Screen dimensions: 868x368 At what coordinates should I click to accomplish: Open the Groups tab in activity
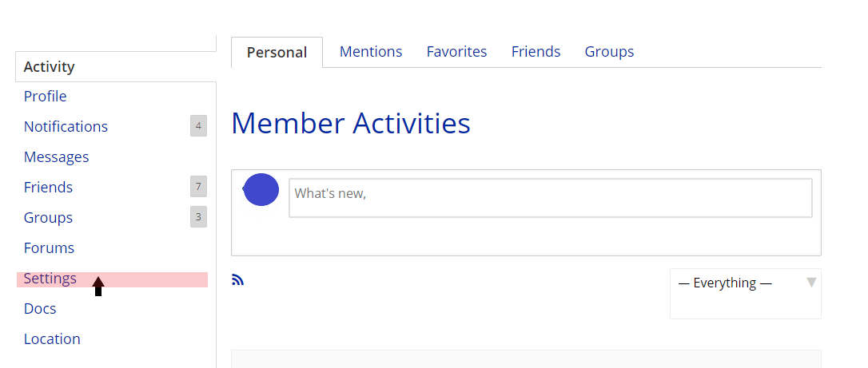coord(610,52)
